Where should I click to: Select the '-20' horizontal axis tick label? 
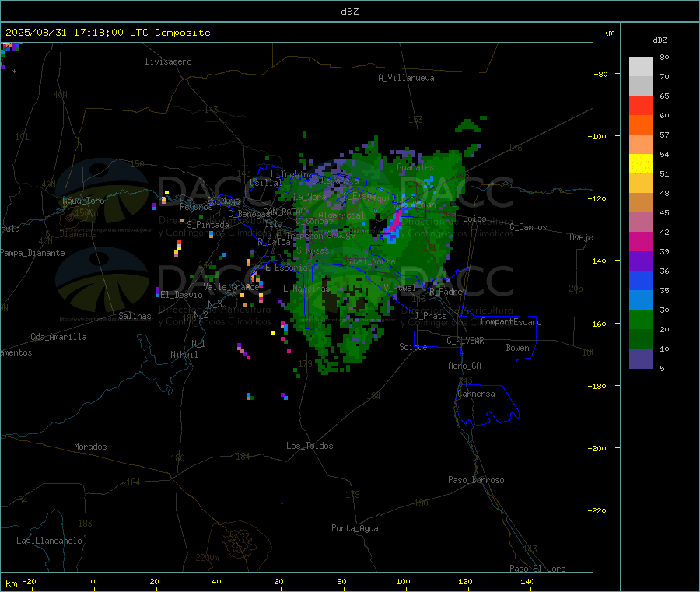pyautogui.click(x=30, y=581)
